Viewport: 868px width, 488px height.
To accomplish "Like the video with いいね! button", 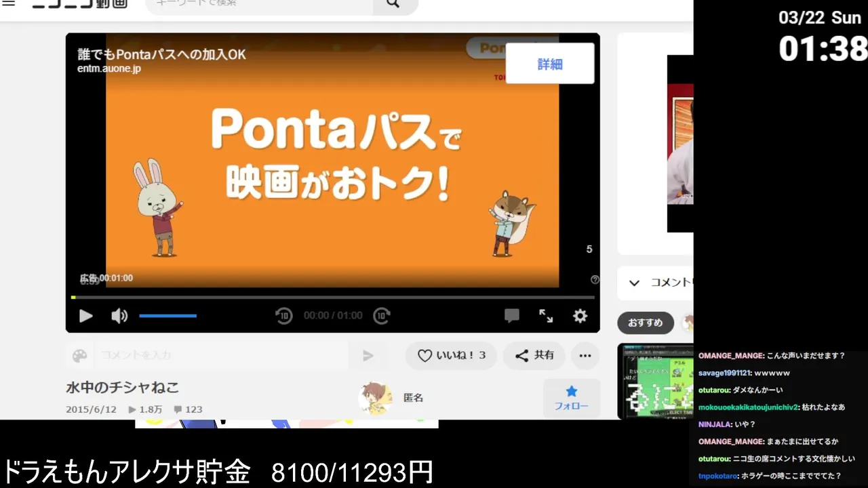I will pos(451,355).
